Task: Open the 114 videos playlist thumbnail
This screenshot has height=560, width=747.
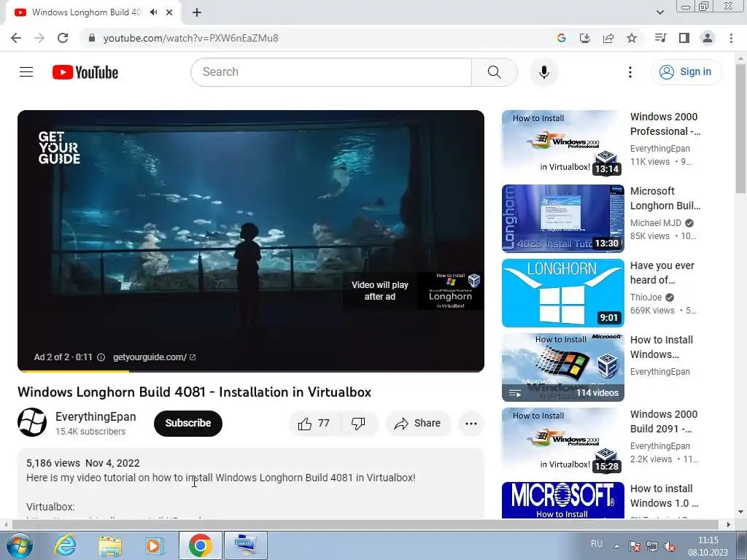Action: pyautogui.click(x=562, y=367)
